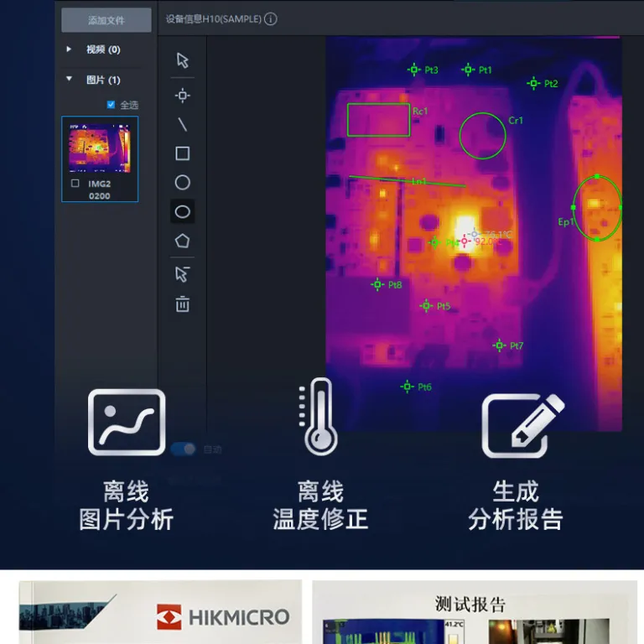Image resolution: width=644 pixels, height=644 pixels.
Task: Select the arrow pointer tool
Action: [x=182, y=60]
